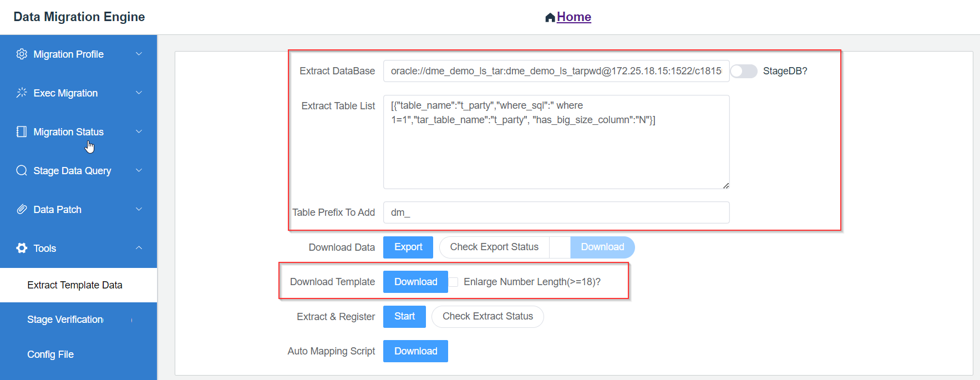
Task: Expand Migration Status menu chevron
Action: tap(139, 131)
